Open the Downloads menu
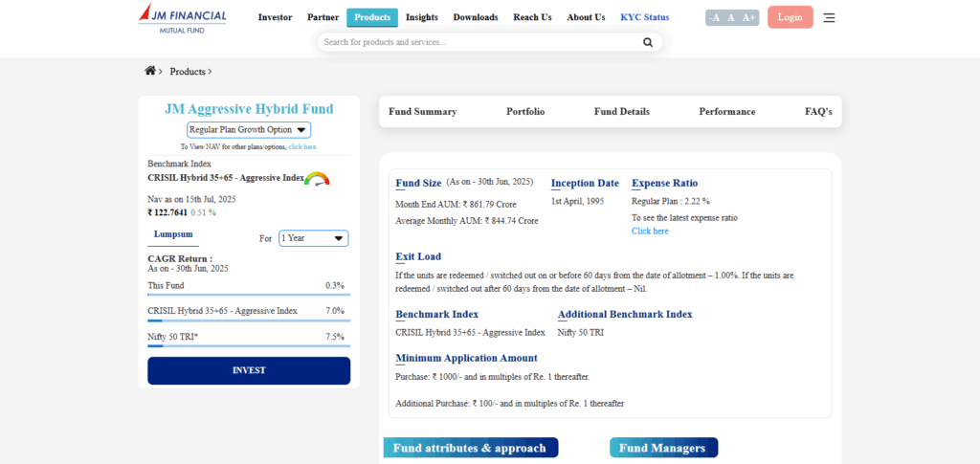Image resolution: width=980 pixels, height=464 pixels. (x=476, y=17)
